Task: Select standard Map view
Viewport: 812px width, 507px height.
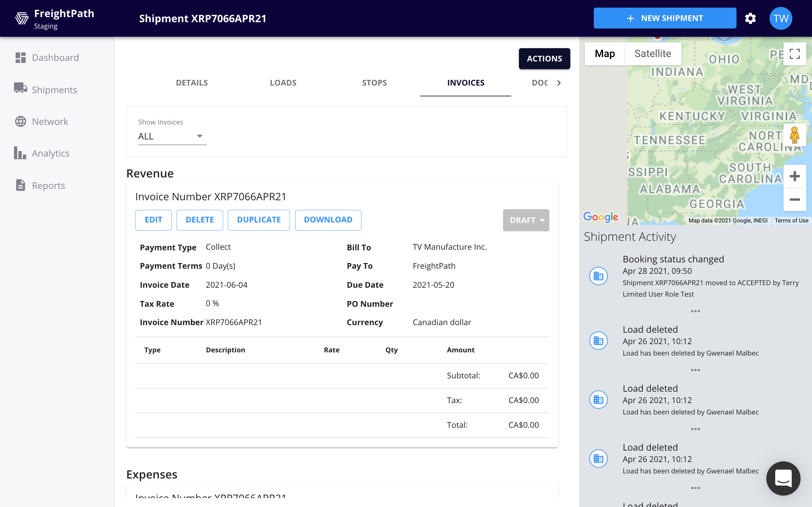Action: (x=604, y=53)
